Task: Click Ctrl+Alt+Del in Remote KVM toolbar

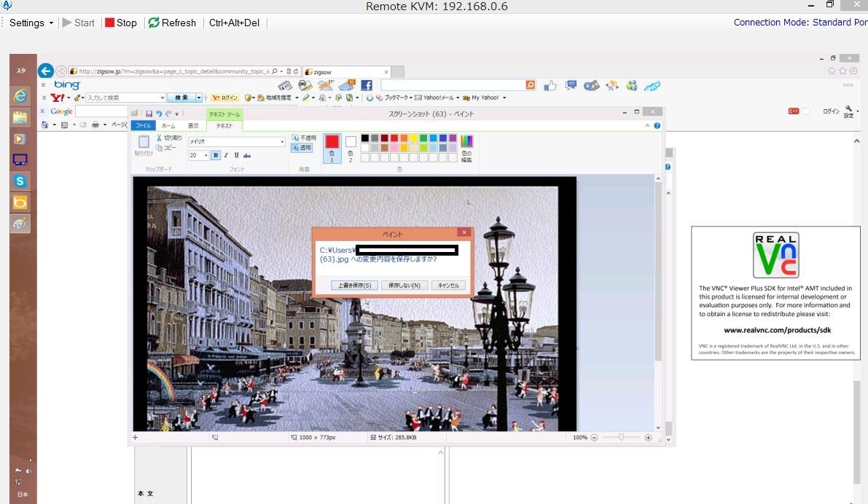Action: click(x=234, y=23)
